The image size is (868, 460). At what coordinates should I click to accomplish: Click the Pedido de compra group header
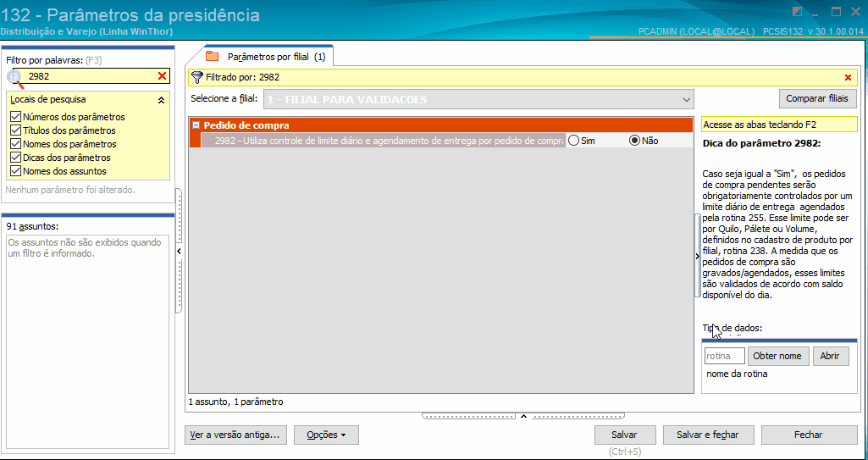coord(440,125)
